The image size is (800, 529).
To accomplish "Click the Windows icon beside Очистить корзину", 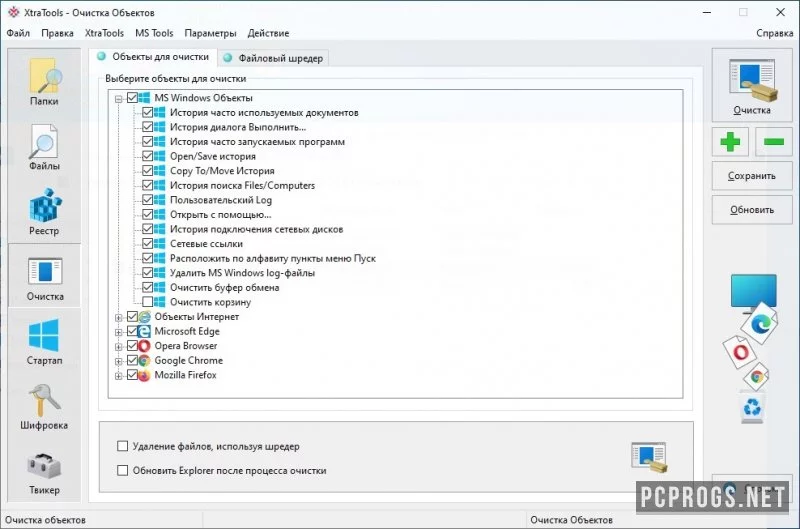I will click(160, 302).
